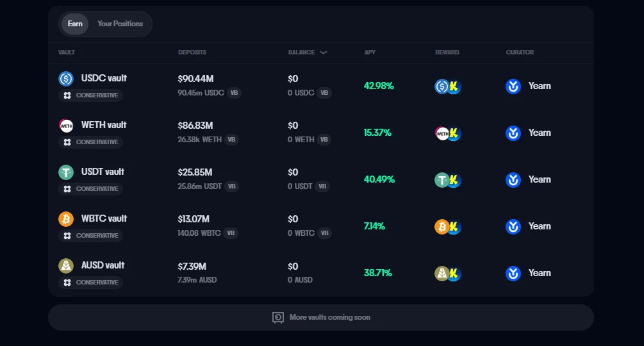
Task: Click the APY column header
Action: 370,53
